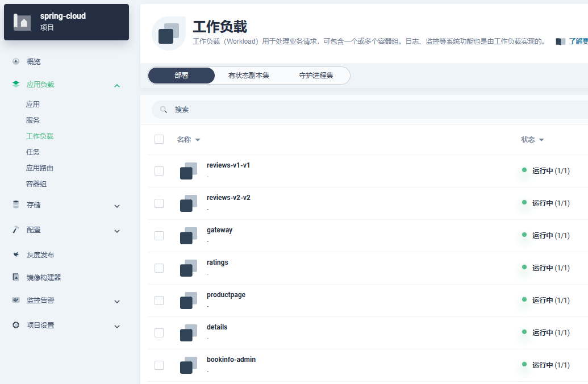Expand the 监控告警 menu chevron
This screenshot has width=588, height=384.
point(117,302)
